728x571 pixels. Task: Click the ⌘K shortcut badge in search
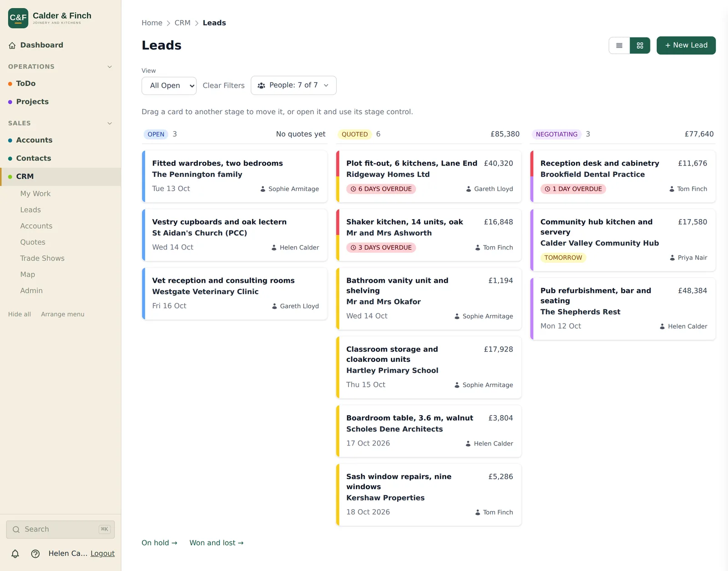pyautogui.click(x=105, y=529)
